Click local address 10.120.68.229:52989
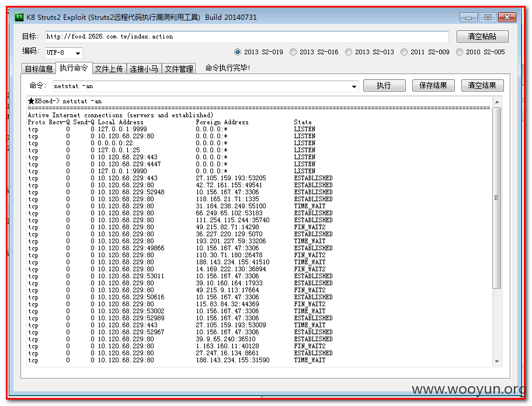The height and width of the screenshot is (406, 532). (x=131, y=318)
